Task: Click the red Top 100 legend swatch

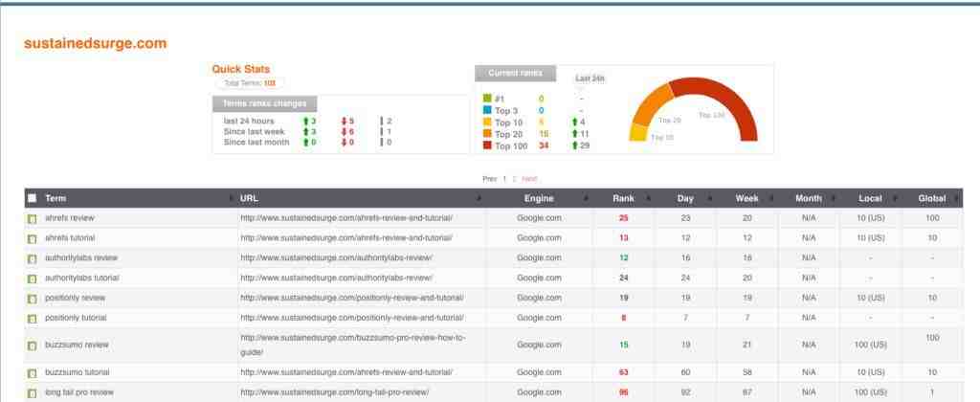Action: (x=487, y=145)
